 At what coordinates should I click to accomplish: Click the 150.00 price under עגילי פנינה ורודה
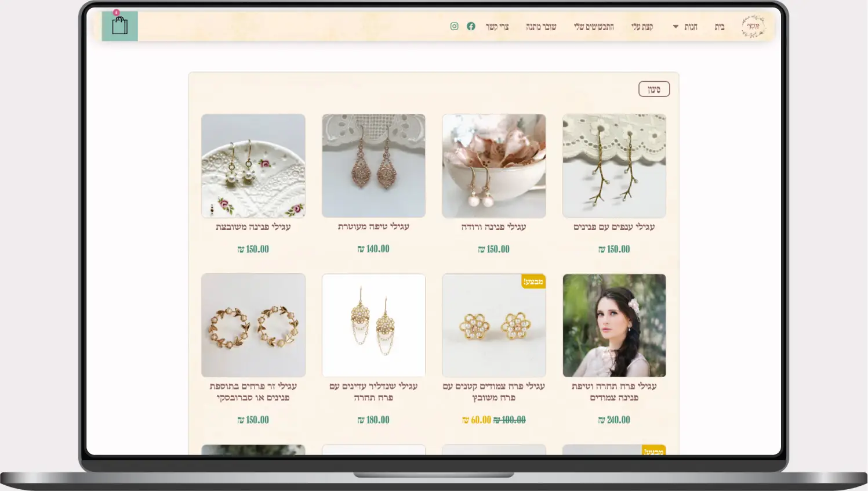click(494, 249)
